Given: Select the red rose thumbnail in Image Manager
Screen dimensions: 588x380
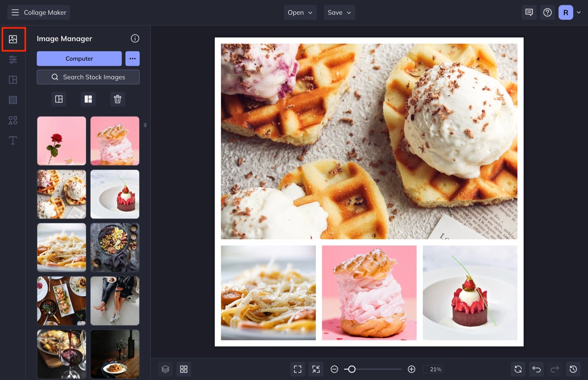Looking at the screenshot, I should 61,141.
